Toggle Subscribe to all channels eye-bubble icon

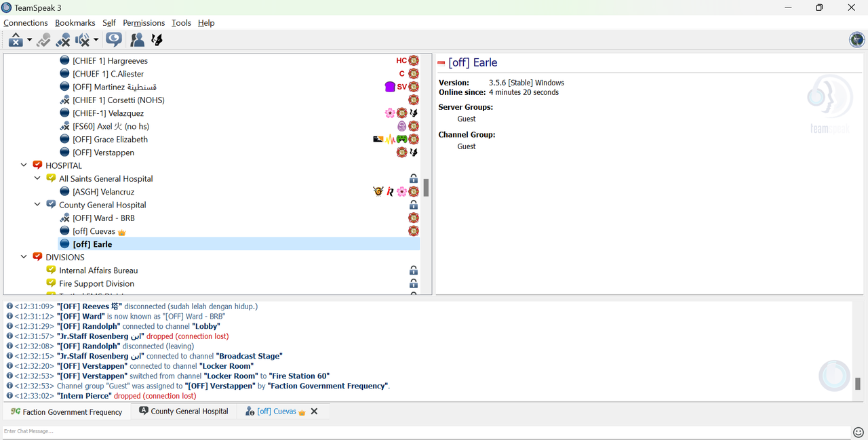point(114,39)
